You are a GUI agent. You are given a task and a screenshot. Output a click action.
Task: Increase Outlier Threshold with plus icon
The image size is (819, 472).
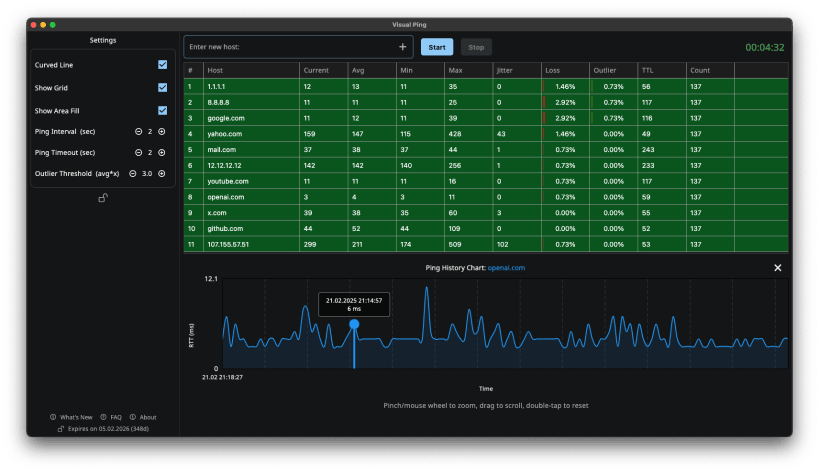click(162, 173)
